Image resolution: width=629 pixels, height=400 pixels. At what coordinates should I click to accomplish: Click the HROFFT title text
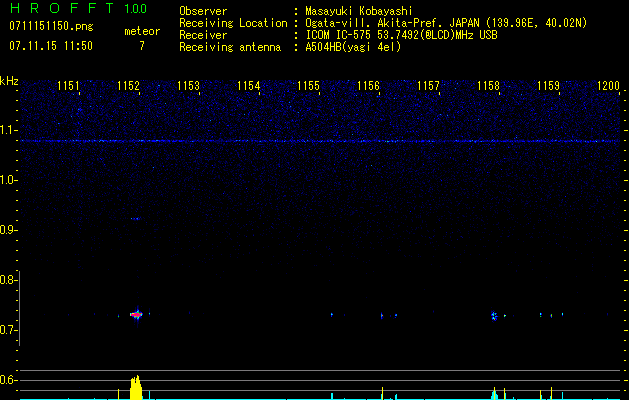click(62, 8)
